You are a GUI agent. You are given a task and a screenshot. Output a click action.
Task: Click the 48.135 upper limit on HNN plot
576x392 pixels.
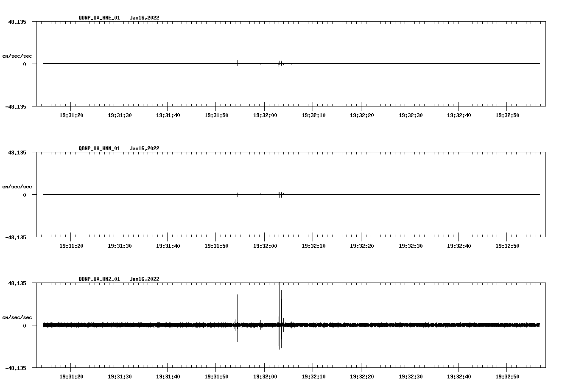point(17,152)
